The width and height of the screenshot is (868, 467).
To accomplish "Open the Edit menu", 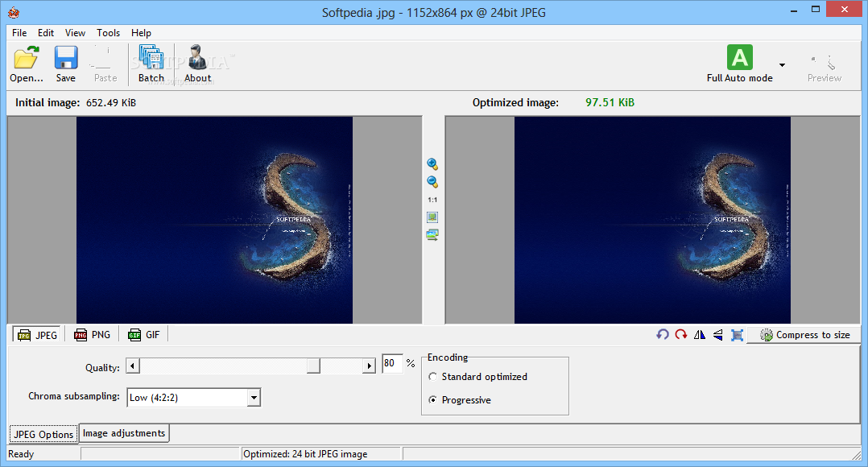I will coord(46,33).
